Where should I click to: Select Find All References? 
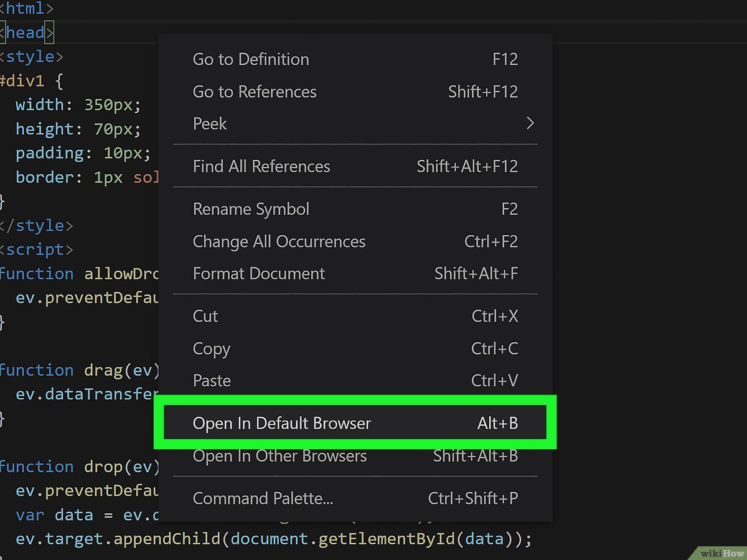click(261, 166)
